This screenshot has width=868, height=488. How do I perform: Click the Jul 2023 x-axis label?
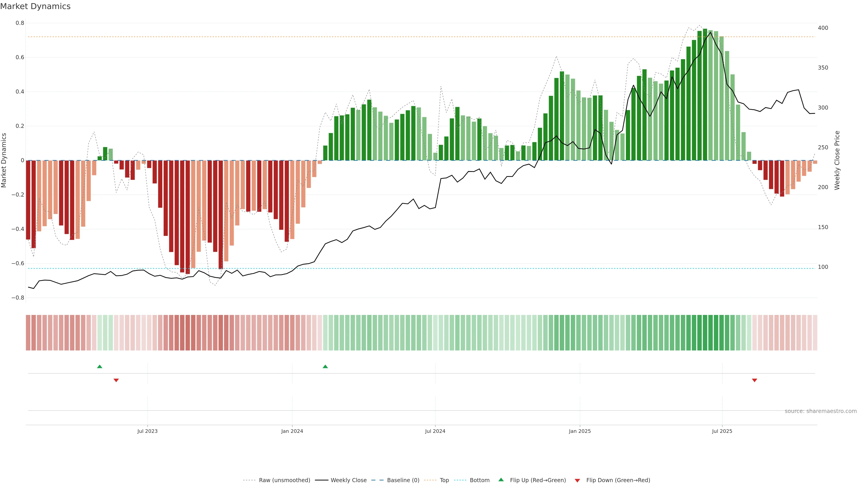147,431
